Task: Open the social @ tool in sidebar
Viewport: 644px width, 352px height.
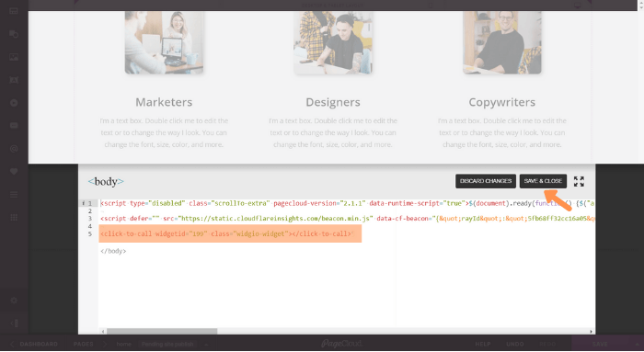Action: point(14,149)
